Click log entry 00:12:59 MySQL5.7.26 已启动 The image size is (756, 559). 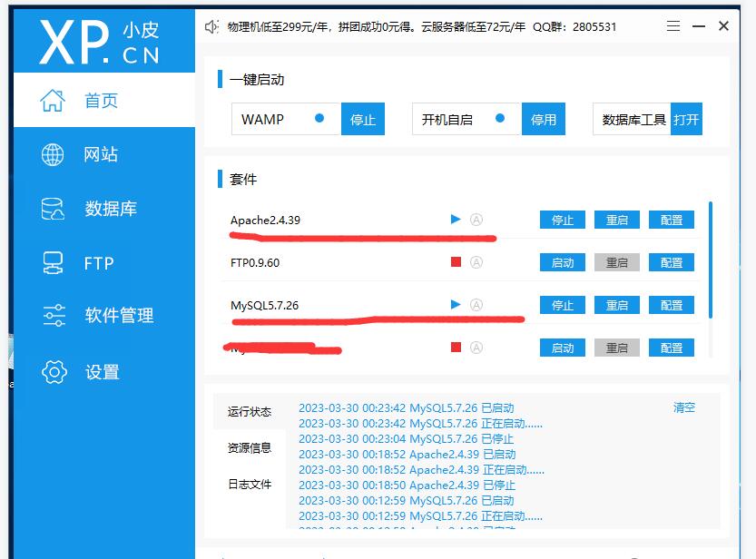click(x=407, y=501)
